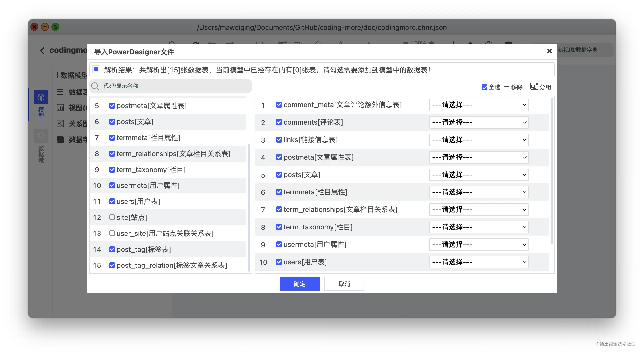Image resolution: width=644 pixels, height=355 pixels.
Task: Toggle the 全选 select-all checkbox
Action: pyautogui.click(x=484, y=87)
